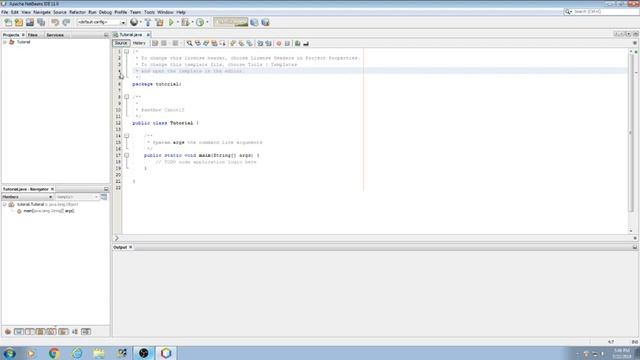
Task: Close the Output tab
Action: (x=131, y=247)
